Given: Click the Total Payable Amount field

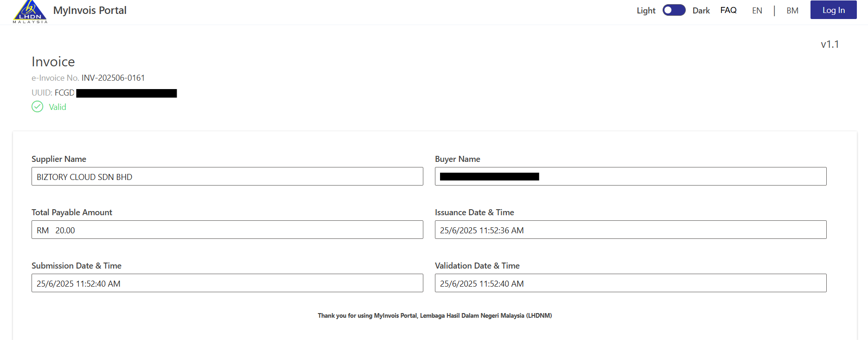Looking at the screenshot, I should tap(227, 230).
